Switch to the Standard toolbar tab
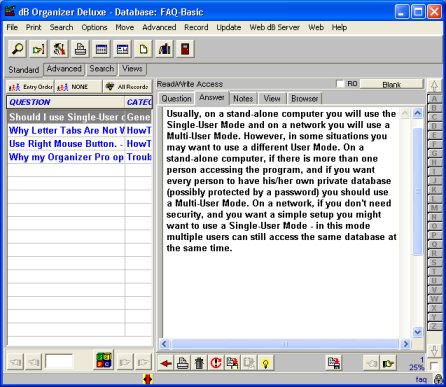Viewport: 446px width, 387px height. point(24,70)
